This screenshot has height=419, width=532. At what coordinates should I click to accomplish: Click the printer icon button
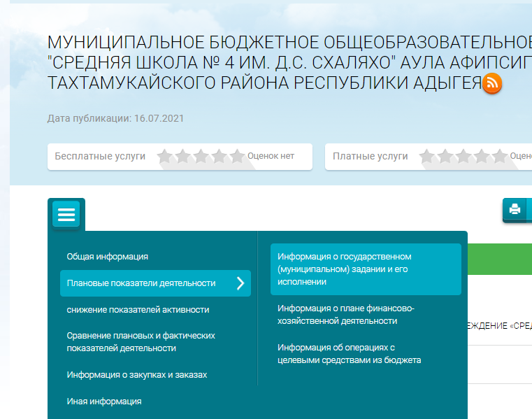click(515, 209)
